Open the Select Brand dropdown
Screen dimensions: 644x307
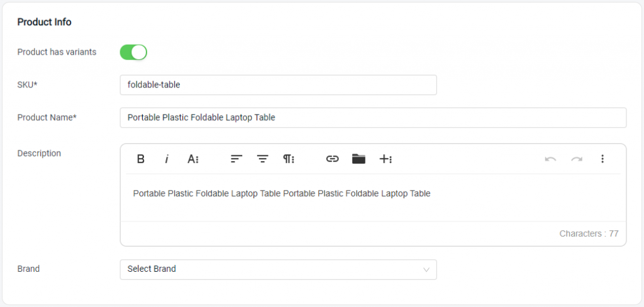pos(279,270)
